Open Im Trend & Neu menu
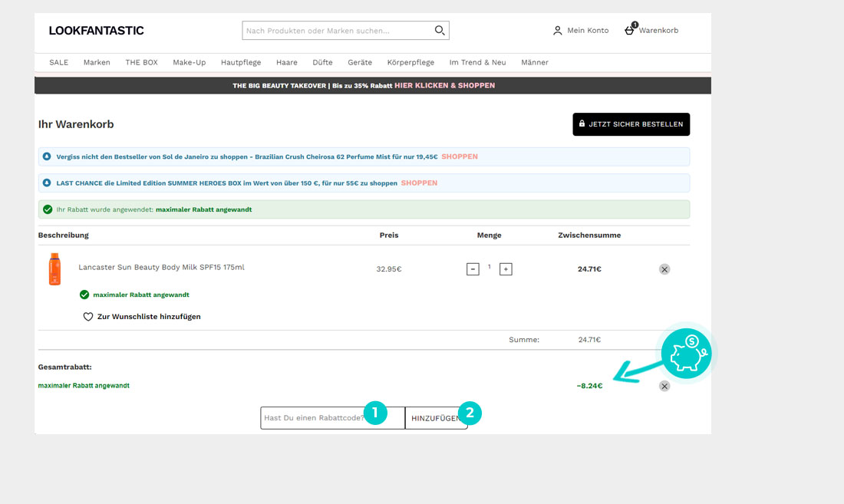The width and height of the screenshot is (844, 504). click(x=477, y=62)
